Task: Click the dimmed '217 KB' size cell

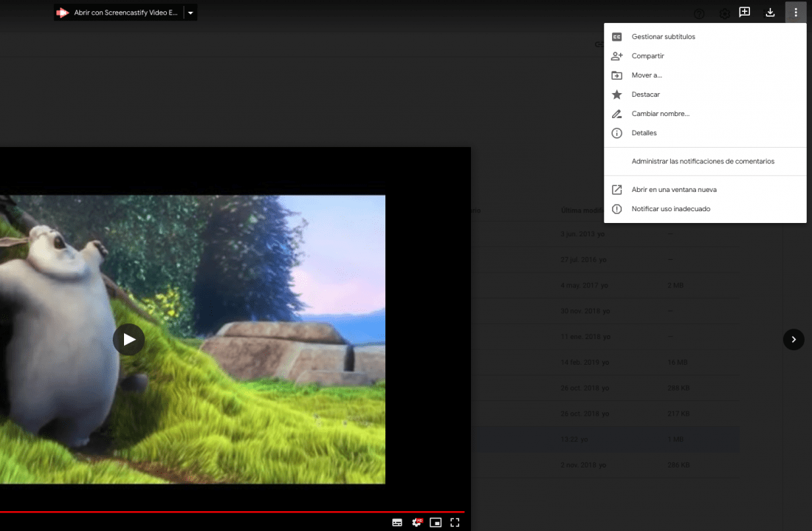Action: pyautogui.click(x=678, y=414)
